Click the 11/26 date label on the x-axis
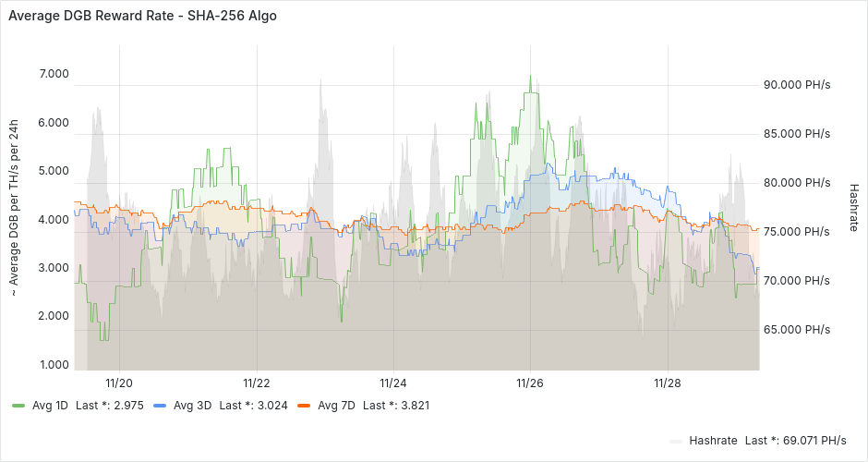This screenshot has width=868, height=462. coord(530,383)
